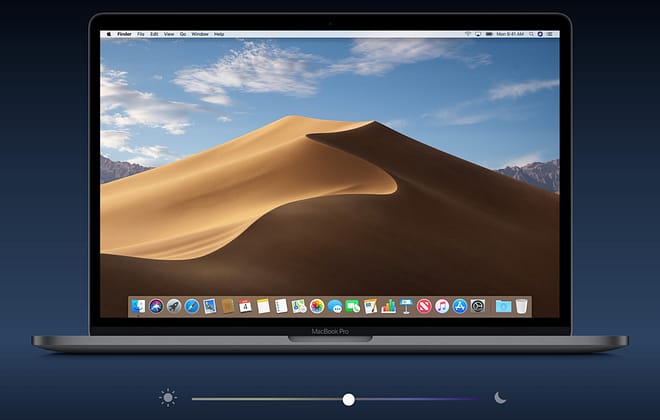Open Launchpad rocket icon in dock

(x=173, y=306)
